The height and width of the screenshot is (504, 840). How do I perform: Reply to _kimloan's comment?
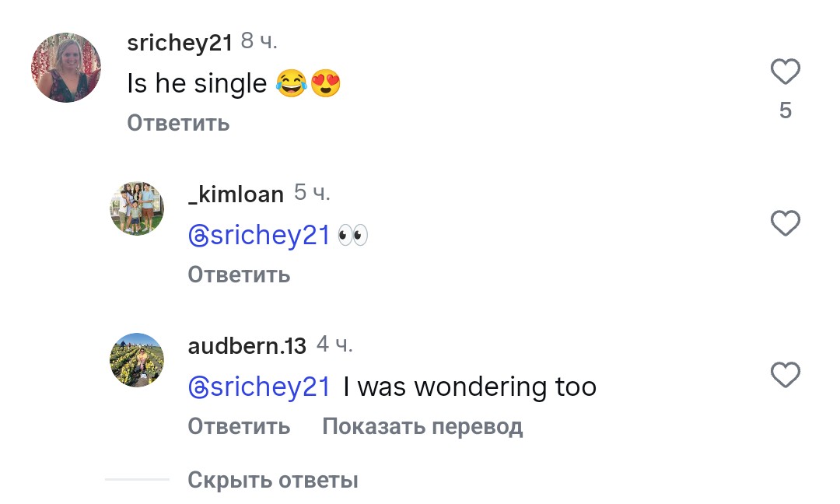pyautogui.click(x=239, y=275)
